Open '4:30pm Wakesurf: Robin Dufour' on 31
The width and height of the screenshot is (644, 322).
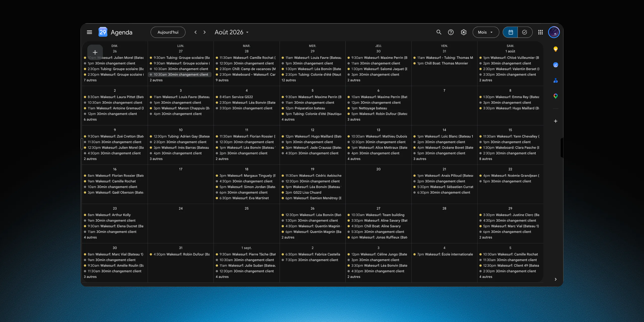point(180,255)
